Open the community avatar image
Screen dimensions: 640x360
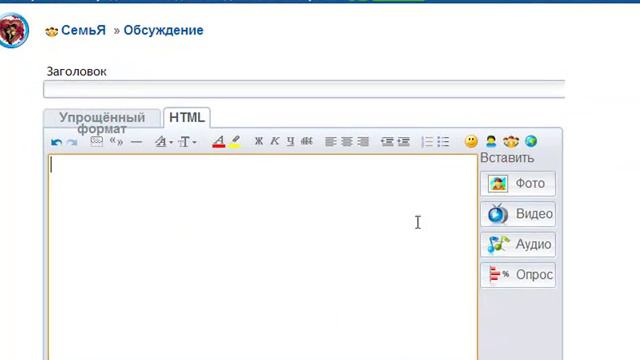point(14,30)
